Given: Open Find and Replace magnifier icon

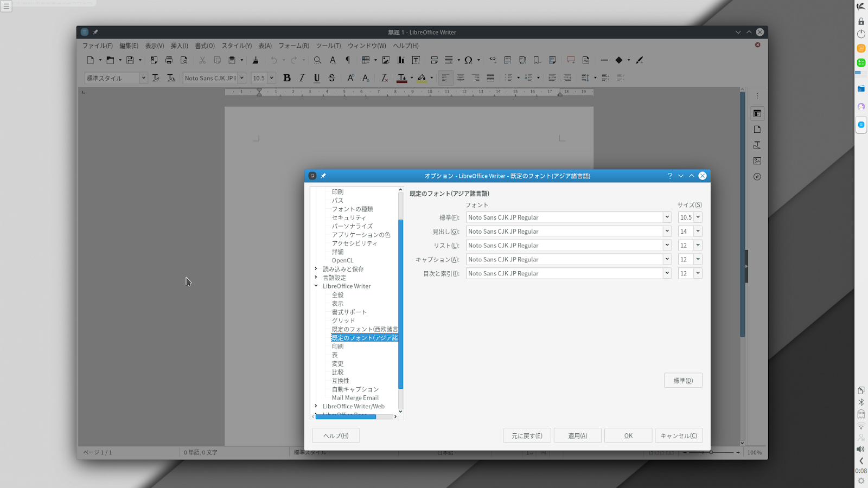Looking at the screenshot, I should pyautogui.click(x=318, y=60).
